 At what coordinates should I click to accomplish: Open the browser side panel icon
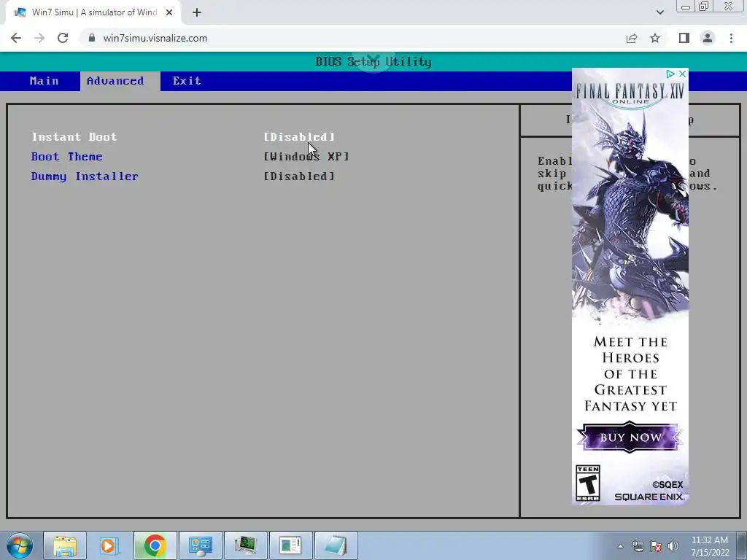[684, 38]
